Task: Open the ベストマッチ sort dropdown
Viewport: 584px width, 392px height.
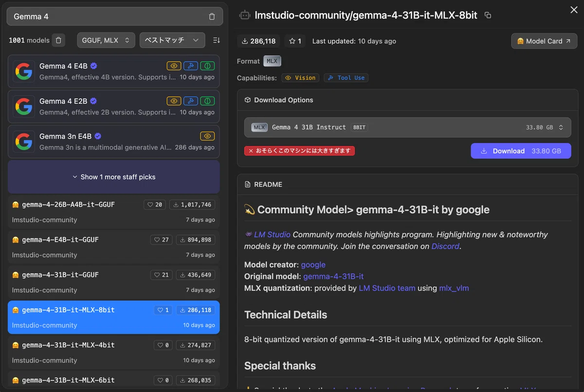Action: [x=172, y=40]
